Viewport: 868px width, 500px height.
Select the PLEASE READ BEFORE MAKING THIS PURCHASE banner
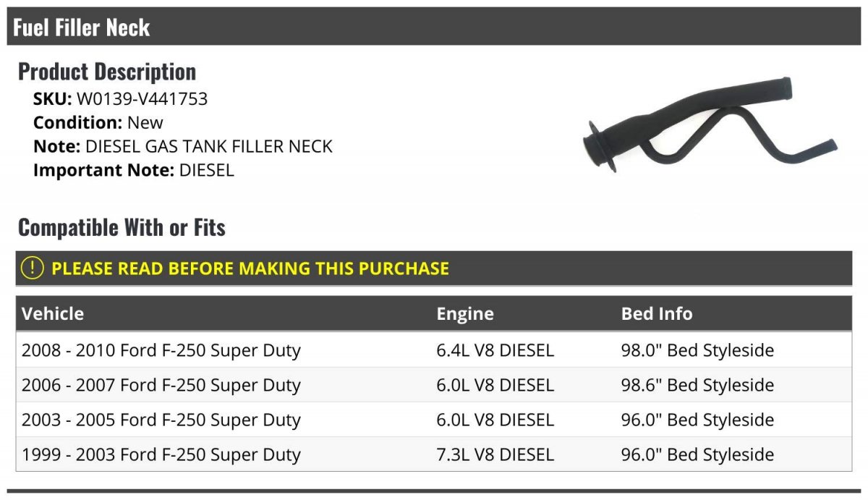point(434,268)
